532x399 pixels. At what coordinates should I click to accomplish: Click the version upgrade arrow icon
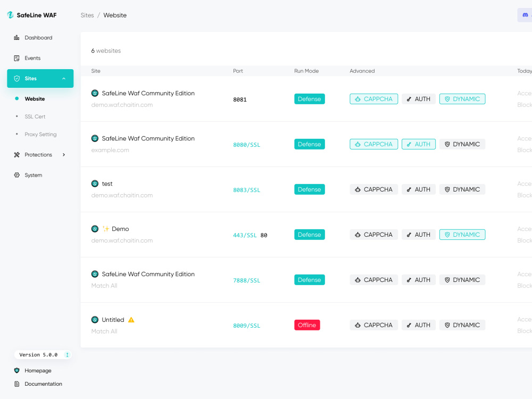pos(67,354)
